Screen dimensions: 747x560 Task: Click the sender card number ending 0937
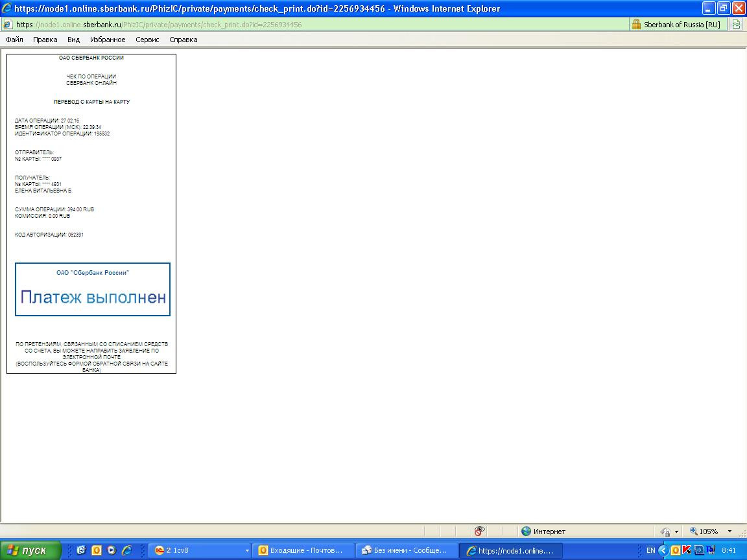[x=38, y=159]
